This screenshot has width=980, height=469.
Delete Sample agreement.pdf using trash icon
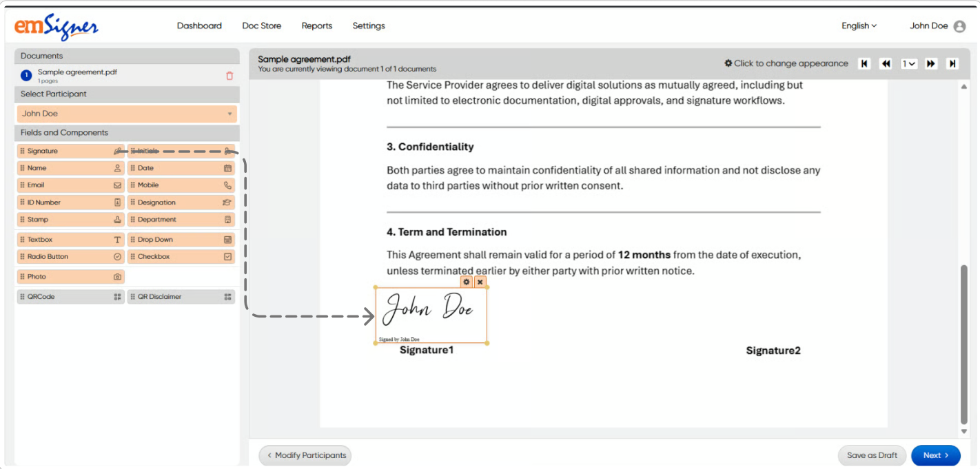229,76
